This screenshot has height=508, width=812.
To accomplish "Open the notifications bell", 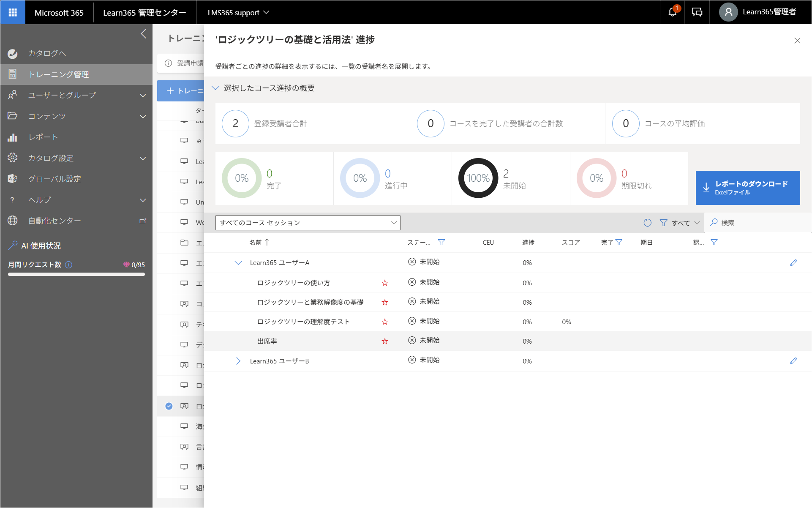I will coord(673,12).
